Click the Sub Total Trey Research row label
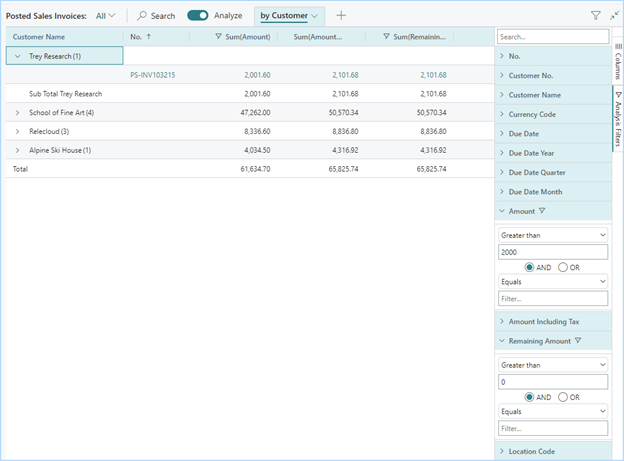The width and height of the screenshot is (624, 461). point(65,94)
